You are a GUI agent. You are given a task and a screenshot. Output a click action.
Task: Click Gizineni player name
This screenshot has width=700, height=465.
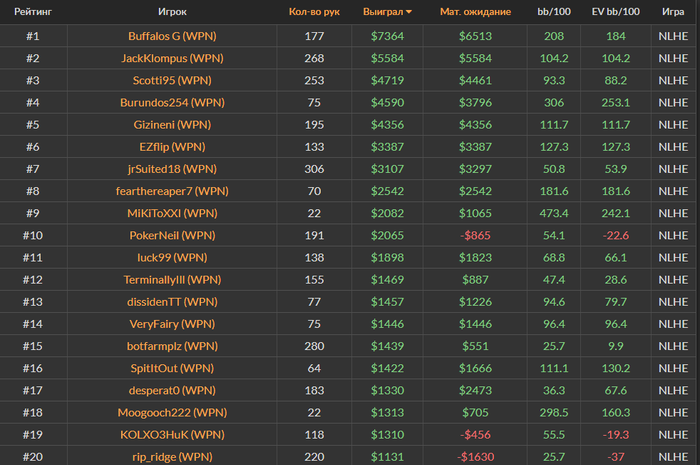click(172, 124)
